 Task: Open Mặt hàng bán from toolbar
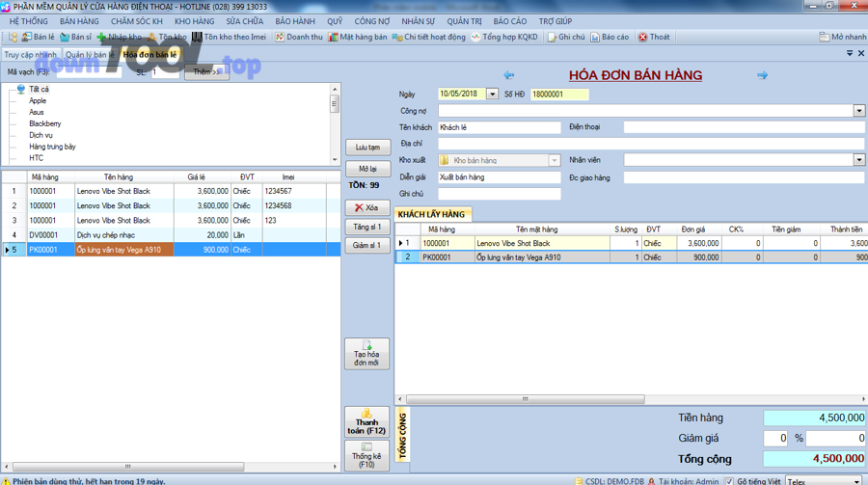358,38
